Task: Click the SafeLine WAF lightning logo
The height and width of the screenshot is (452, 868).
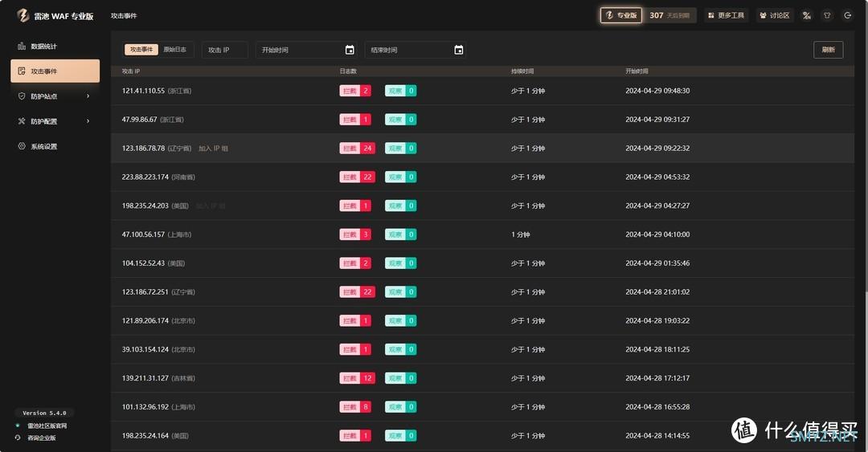Action: (x=23, y=15)
